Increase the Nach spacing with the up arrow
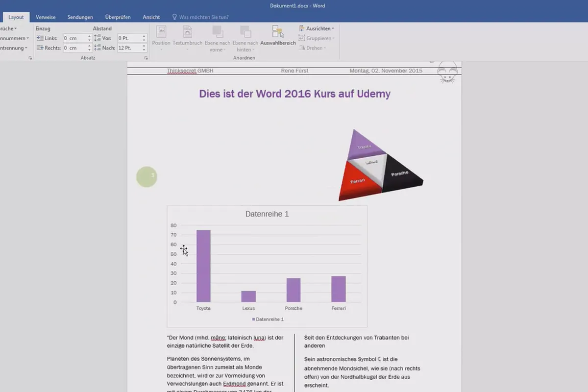 point(144,46)
